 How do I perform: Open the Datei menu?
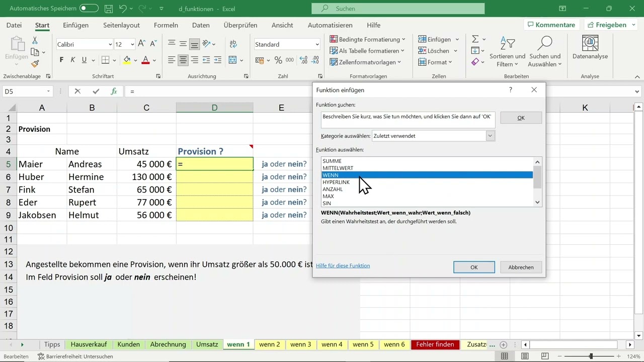pyautogui.click(x=14, y=25)
